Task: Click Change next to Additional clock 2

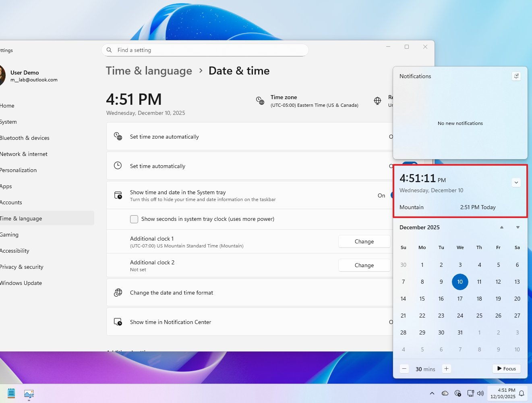Action: click(x=364, y=265)
